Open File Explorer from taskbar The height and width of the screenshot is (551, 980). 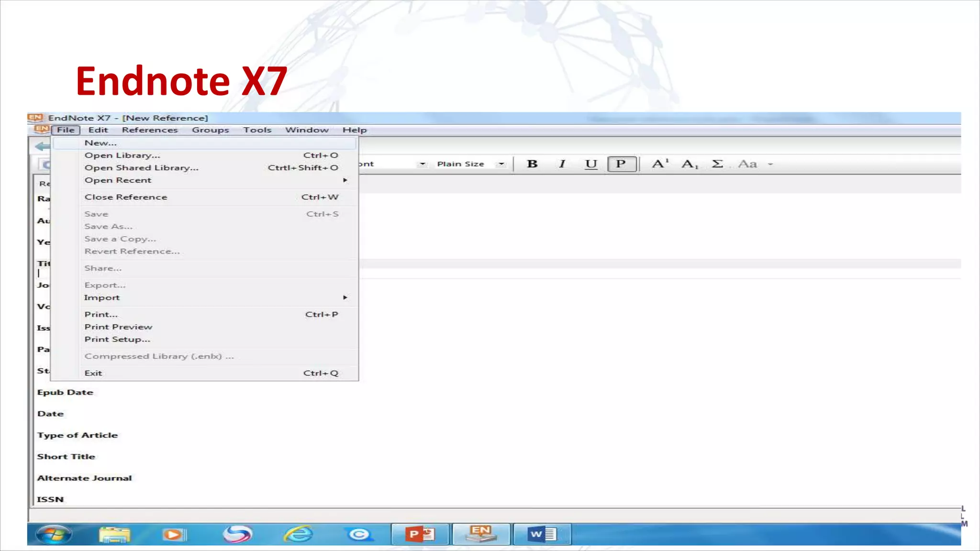click(114, 535)
